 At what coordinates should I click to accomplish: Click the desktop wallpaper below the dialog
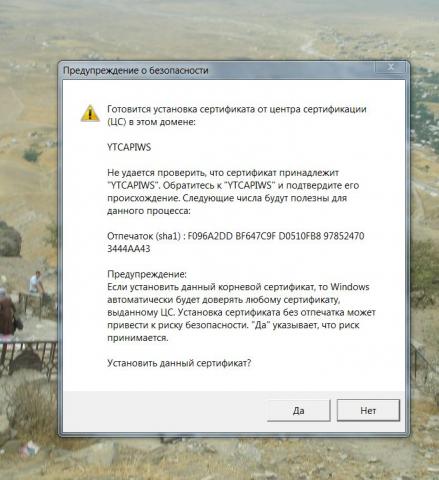(219, 460)
